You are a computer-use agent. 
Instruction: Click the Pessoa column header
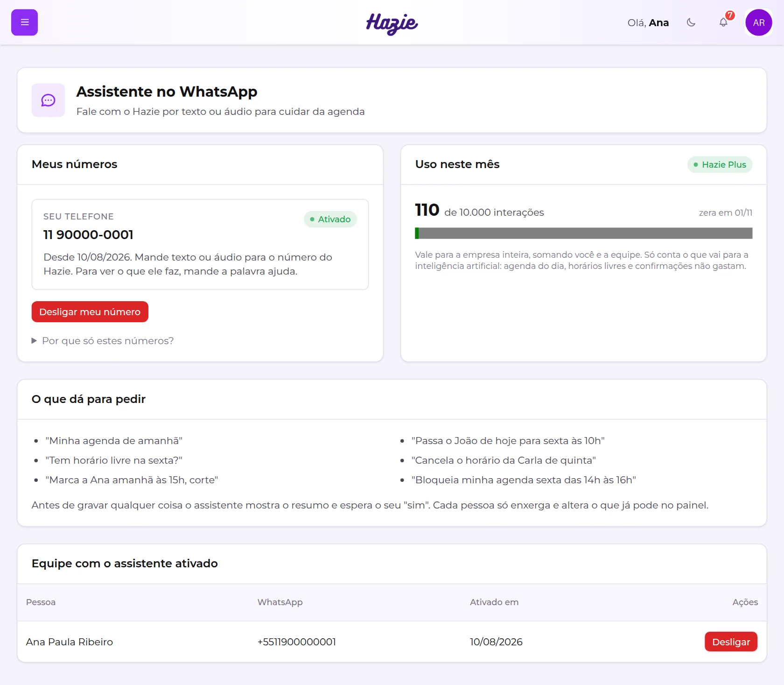click(41, 602)
